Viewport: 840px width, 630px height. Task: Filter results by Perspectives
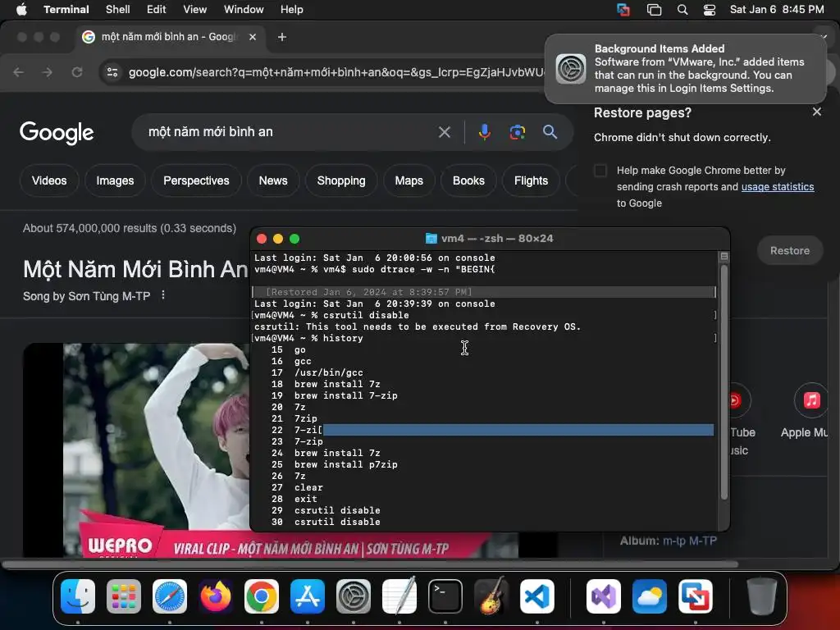196,181
